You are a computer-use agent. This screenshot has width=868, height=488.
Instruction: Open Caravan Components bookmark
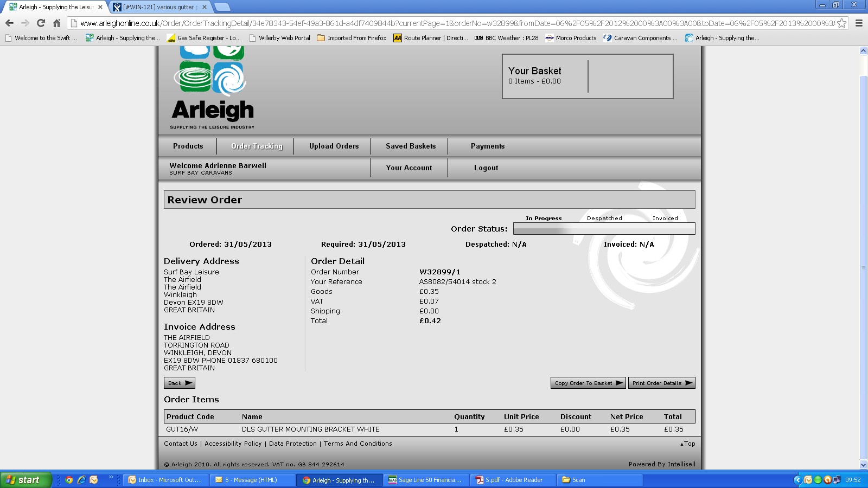pyautogui.click(x=640, y=38)
